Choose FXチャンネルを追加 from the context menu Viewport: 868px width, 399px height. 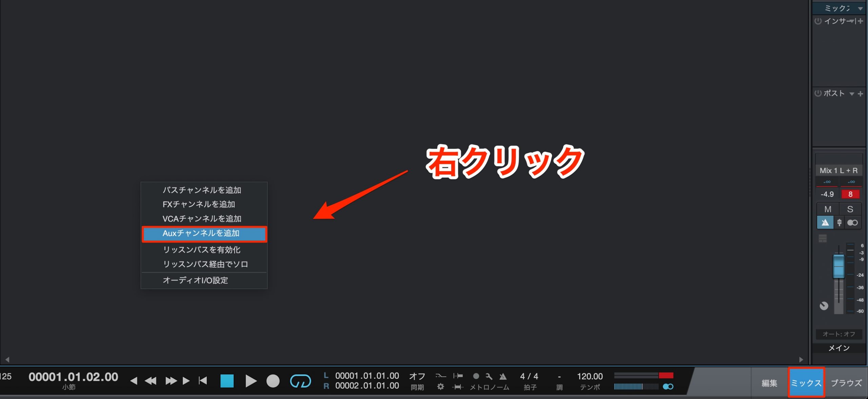click(204, 204)
